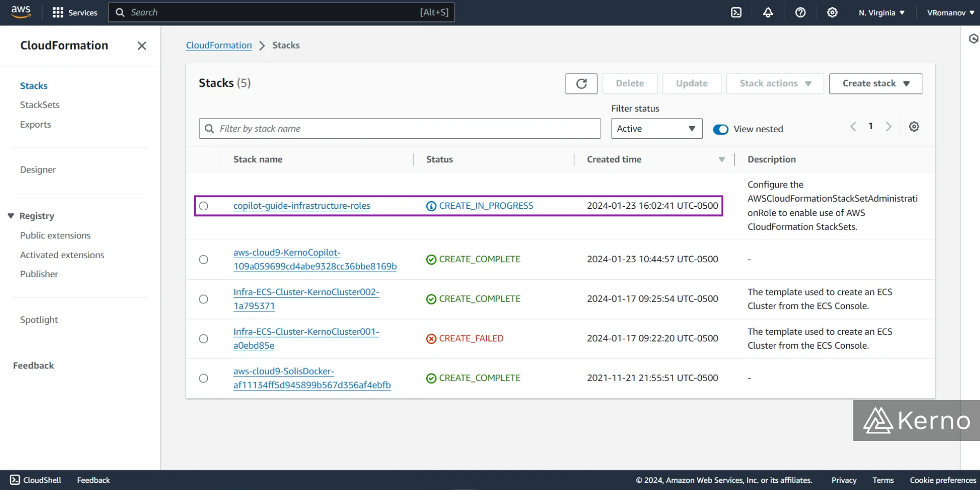Open stack table preferences gear
The image size is (980, 490).
click(x=914, y=127)
